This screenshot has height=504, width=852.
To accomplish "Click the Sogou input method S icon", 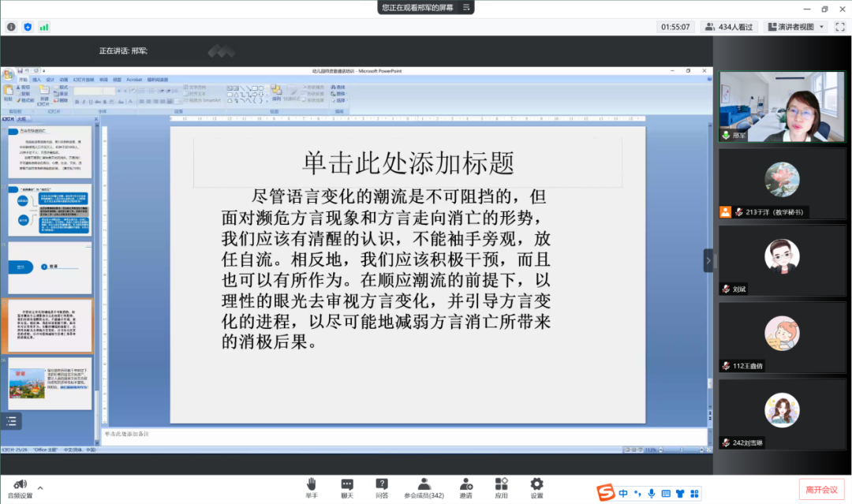I will pyautogui.click(x=605, y=494).
